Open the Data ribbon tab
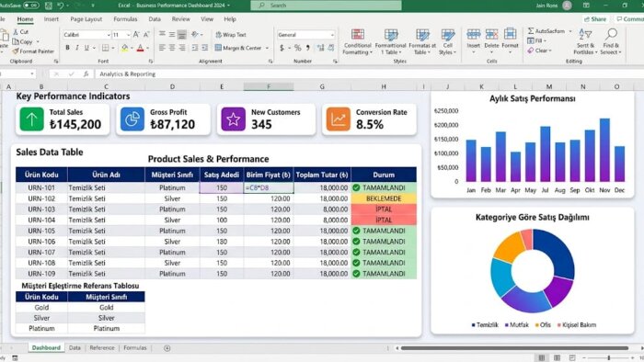This screenshot has height=362, width=644. [155, 19]
